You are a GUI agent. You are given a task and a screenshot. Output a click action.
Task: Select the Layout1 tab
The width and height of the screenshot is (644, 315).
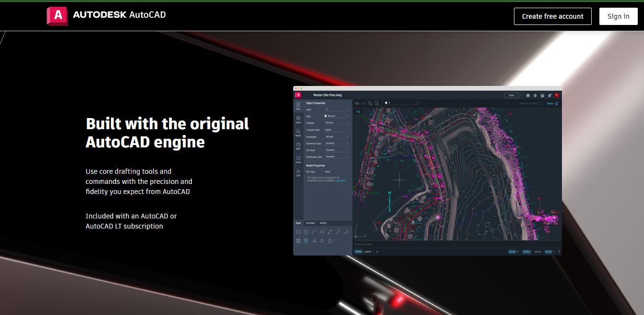(x=368, y=252)
